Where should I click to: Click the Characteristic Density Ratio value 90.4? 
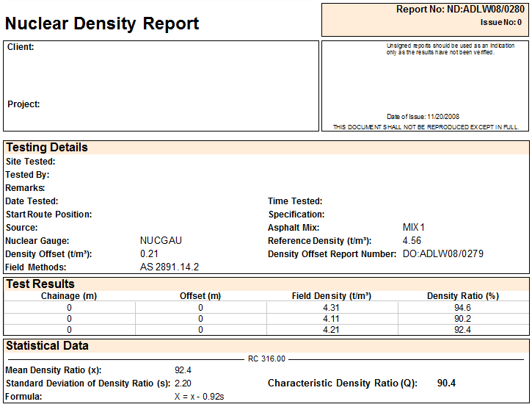(446, 383)
